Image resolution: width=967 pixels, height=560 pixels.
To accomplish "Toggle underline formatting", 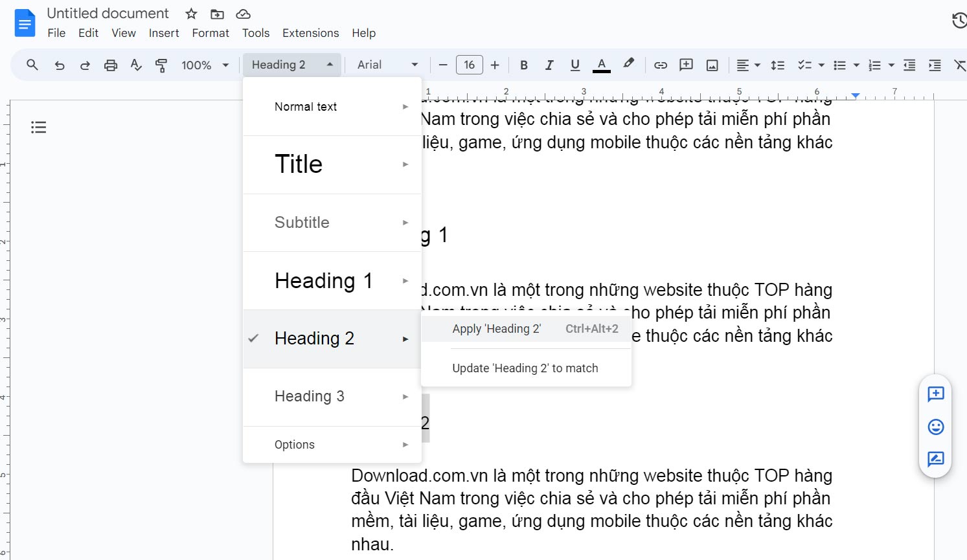I will 575,65.
